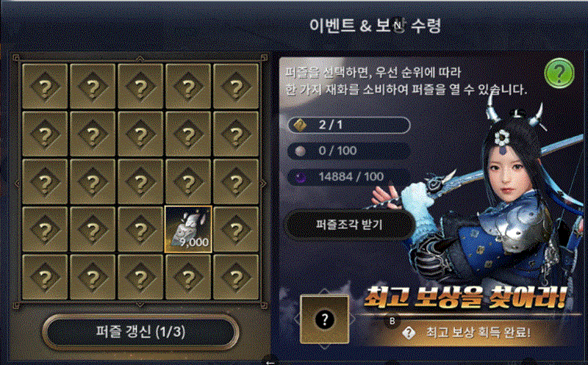Click the gold puzzle piece 2 / 1 currency bar
The width and height of the screenshot is (588, 365).
pos(348,125)
